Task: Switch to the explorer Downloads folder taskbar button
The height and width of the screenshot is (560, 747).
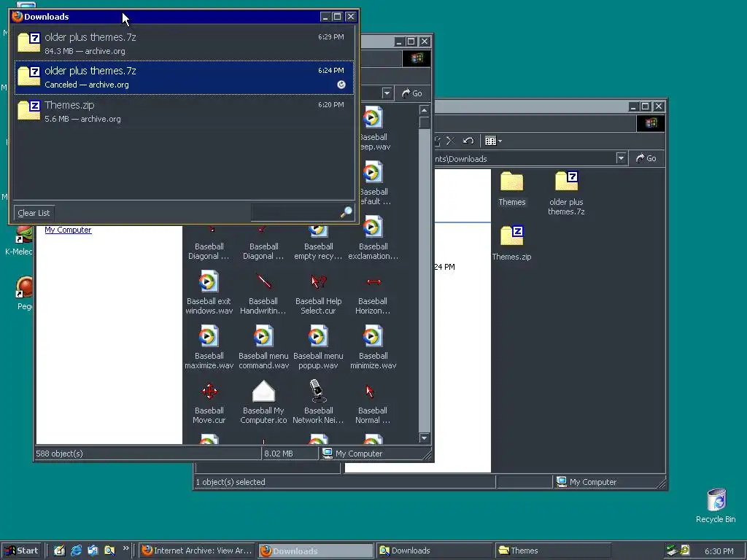Action: click(434, 551)
